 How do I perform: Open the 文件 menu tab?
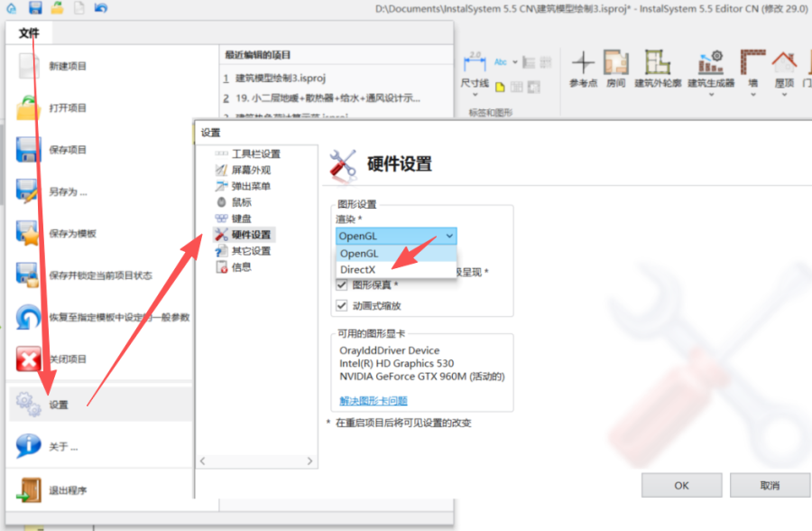(x=29, y=33)
